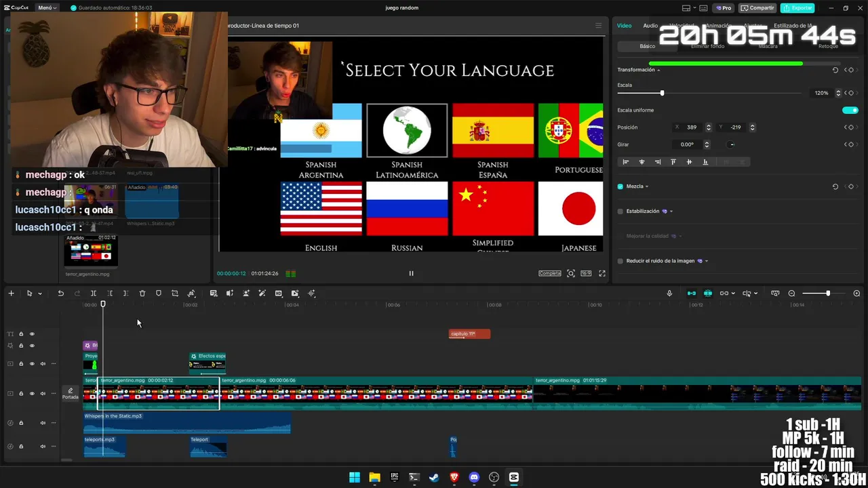868x488 pixels.
Task: Toggle main track magnet snapping
Action: click(x=692, y=293)
